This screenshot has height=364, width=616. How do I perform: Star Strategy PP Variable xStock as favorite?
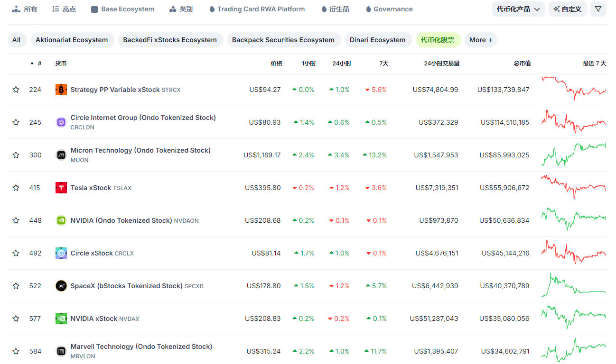coord(16,90)
